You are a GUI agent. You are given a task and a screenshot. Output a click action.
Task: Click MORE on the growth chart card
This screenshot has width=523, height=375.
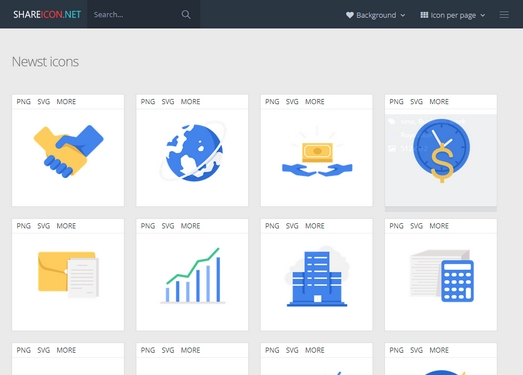tap(190, 226)
